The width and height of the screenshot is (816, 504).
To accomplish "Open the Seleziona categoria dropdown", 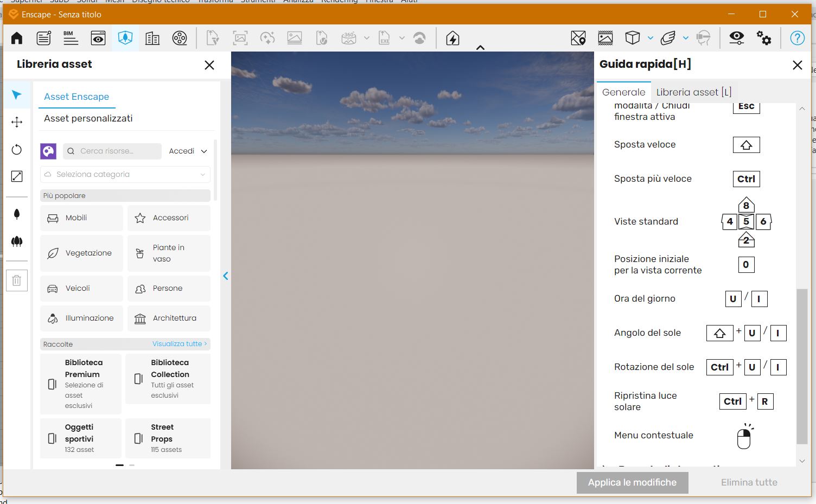I will tap(125, 175).
